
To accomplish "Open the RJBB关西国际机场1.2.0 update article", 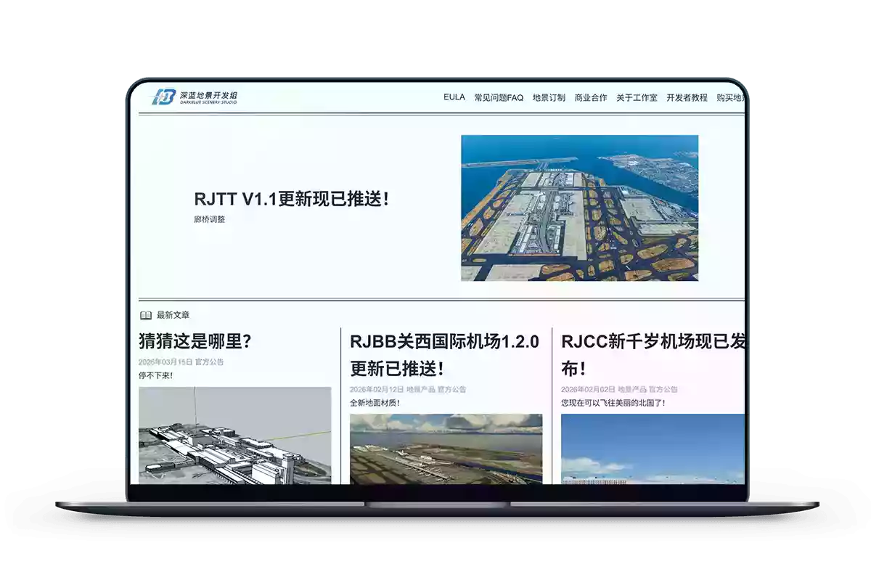I will tap(444, 355).
